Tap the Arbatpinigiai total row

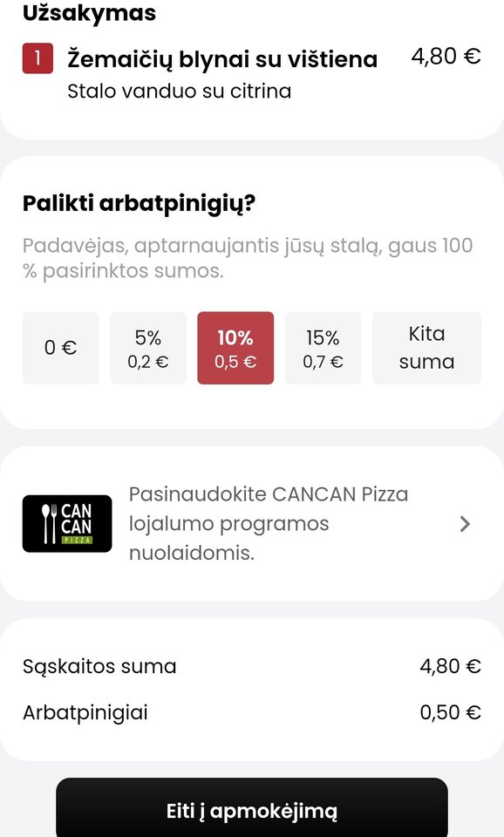tap(252, 712)
